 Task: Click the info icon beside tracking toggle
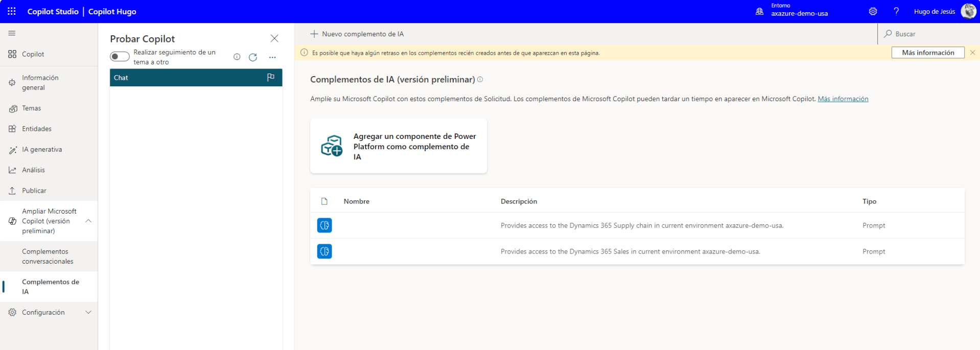coord(237,57)
